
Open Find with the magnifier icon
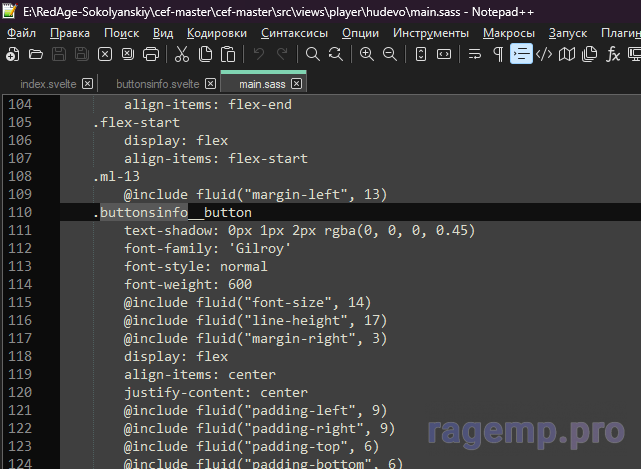tap(312, 54)
